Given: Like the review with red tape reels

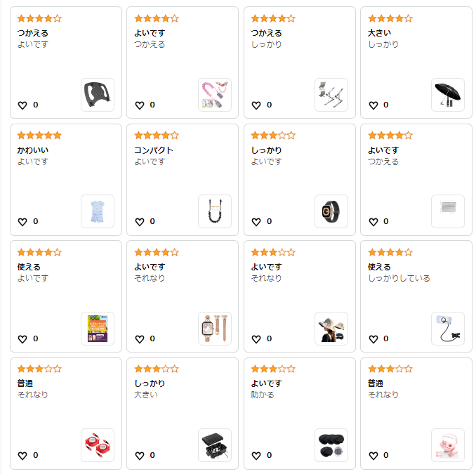Looking at the screenshot, I should pos(22,456).
